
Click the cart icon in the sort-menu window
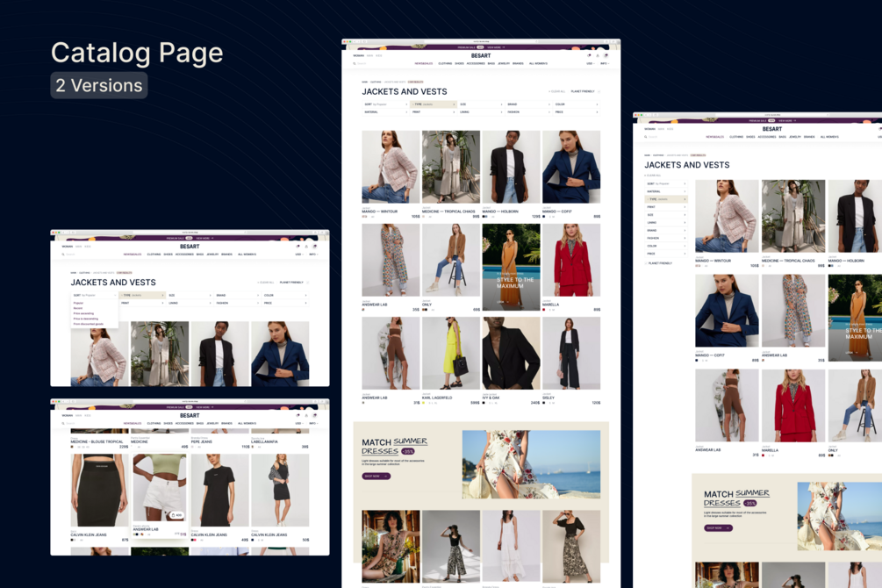pyautogui.click(x=314, y=247)
